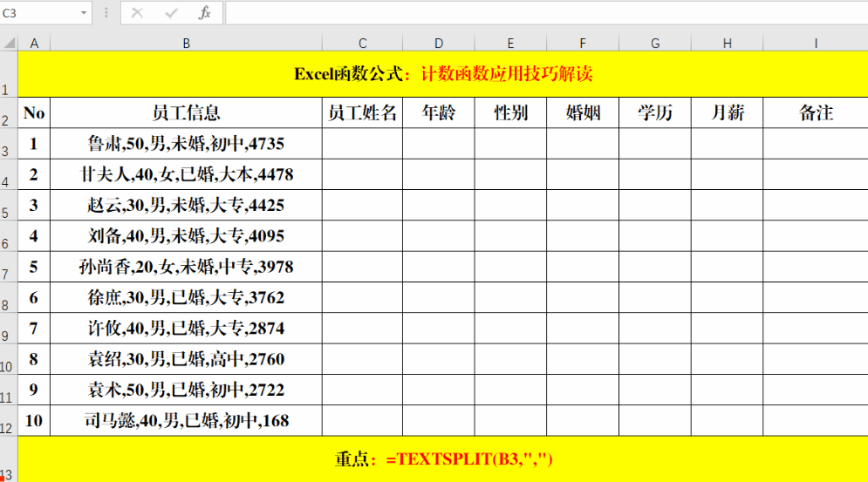Viewport: 868px width, 482px height.
Task: Select column C header
Action: (x=363, y=44)
